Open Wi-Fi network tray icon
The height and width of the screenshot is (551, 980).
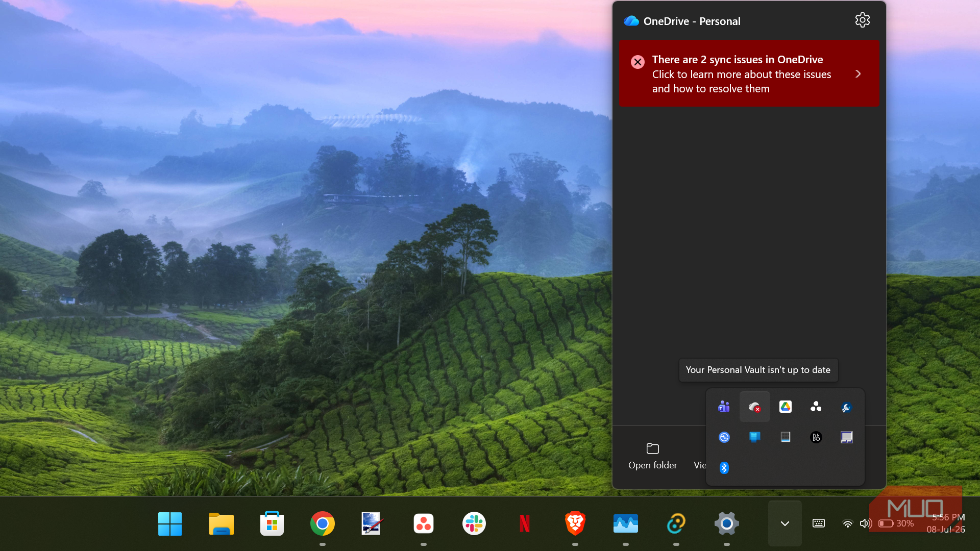[x=847, y=523]
